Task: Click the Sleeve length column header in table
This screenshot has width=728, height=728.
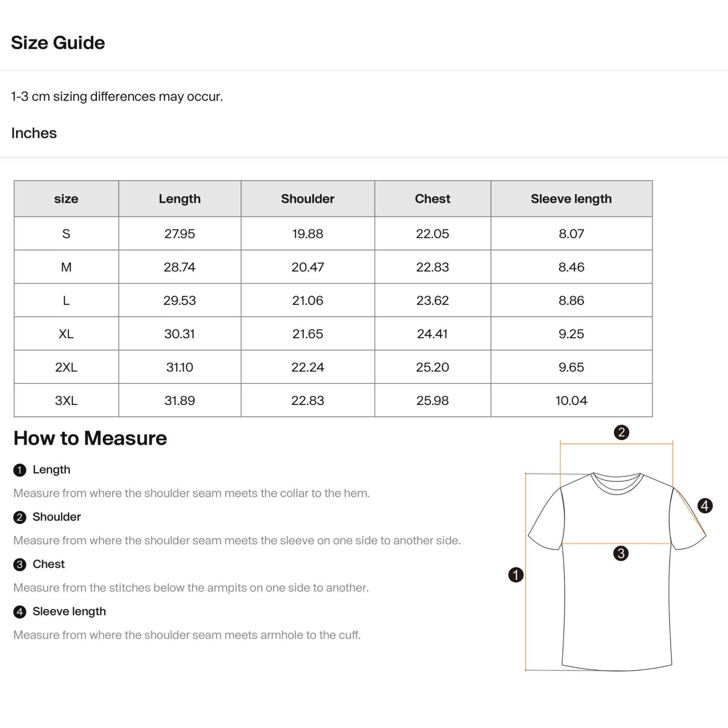Action: coord(571,199)
